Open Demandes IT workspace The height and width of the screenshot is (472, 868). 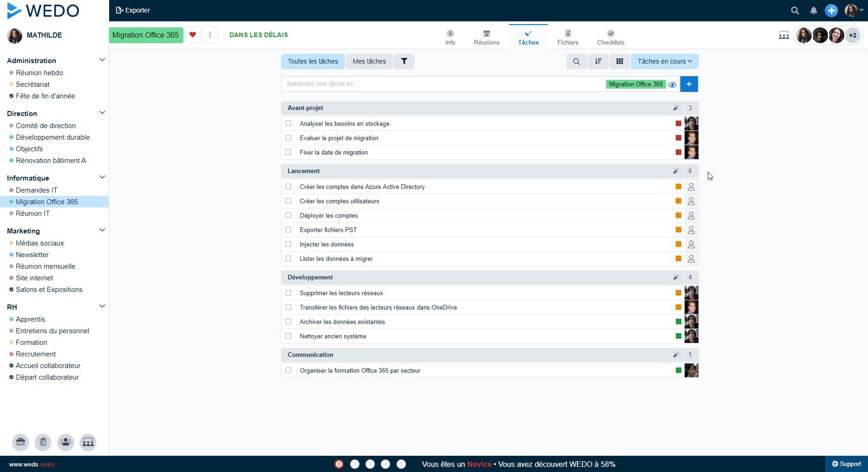37,190
